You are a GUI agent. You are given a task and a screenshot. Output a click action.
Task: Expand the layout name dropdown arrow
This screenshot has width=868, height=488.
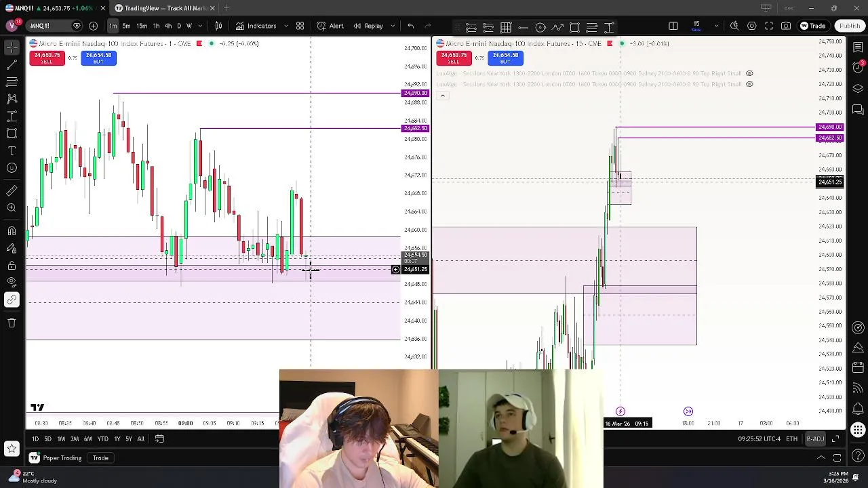[x=716, y=26]
